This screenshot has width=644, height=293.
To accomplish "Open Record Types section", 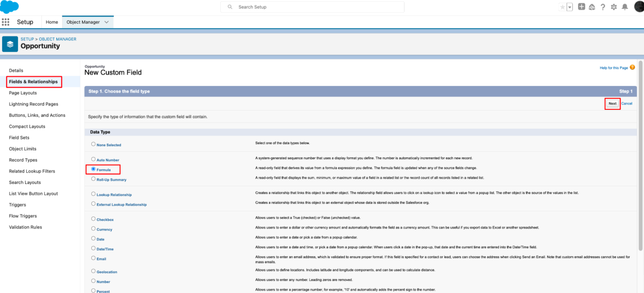I will coord(23,160).
